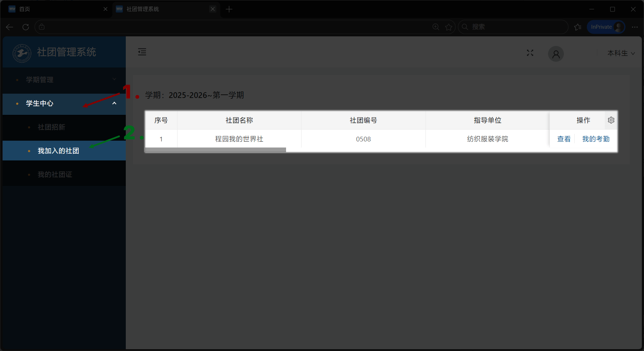Refresh the page with reload icon
This screenshot has height=351, width=644.
tap(26, 27)
